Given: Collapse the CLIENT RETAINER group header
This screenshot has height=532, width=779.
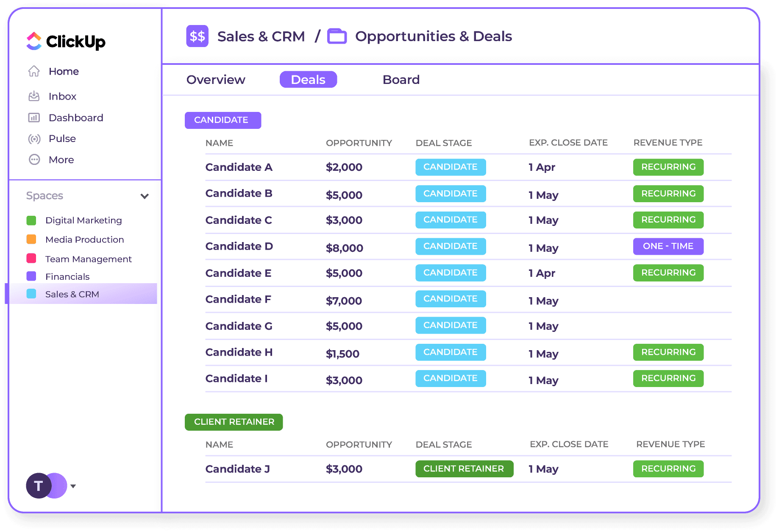Looking at the screenshot, I should click(x=234, y=422).
